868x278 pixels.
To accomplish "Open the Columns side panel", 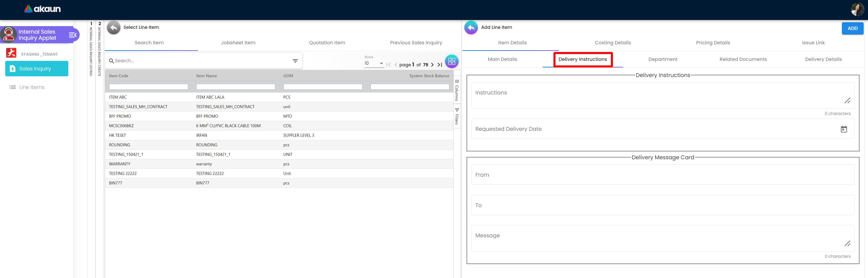I will point(457,90).
